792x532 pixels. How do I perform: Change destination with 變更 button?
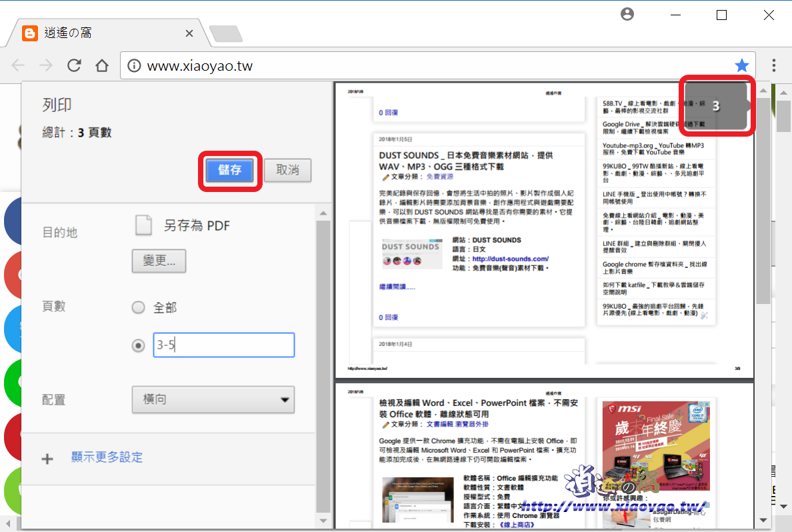coord(159,261)
